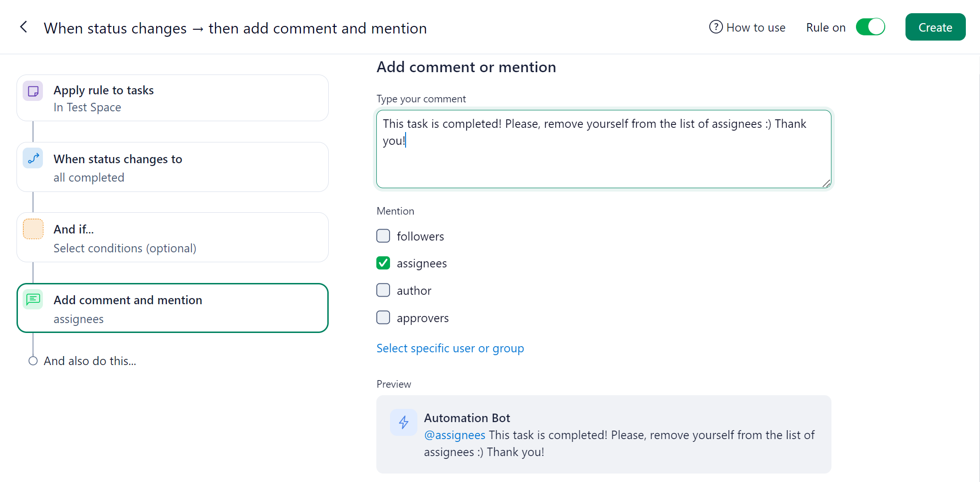
Task: Click the blue status change icon
Action: pos(33,159)
